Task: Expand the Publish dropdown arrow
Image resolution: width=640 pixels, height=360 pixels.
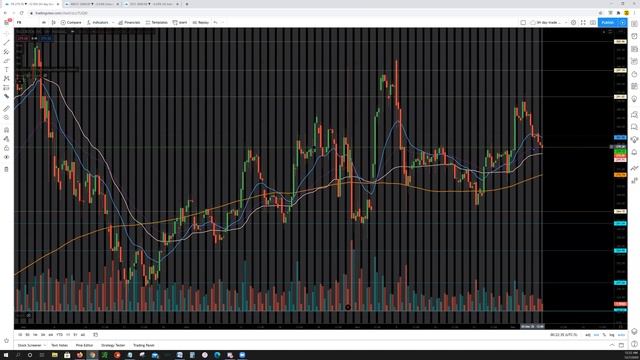Action: [x=622, y=22]
